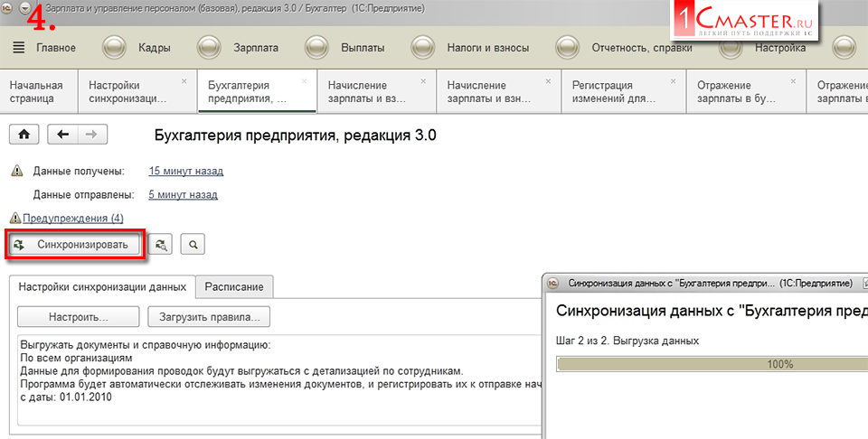This screenshot has width=868, height=439.
Task: Click the sync settings description text box
Action: point(279,380)
